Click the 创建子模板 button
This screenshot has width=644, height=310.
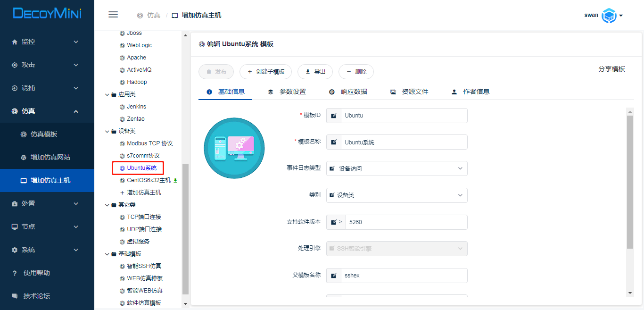click(x=265, y=72)
